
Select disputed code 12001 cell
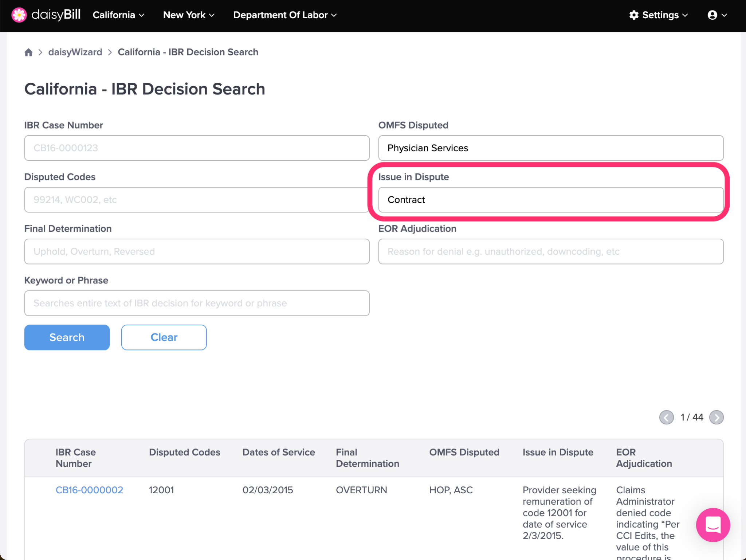[161, 490]
